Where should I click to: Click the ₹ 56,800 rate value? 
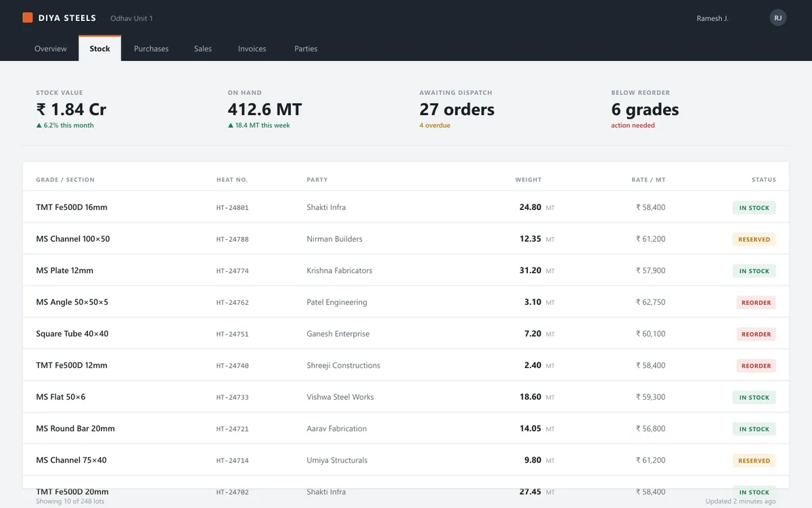click(650, 429)
